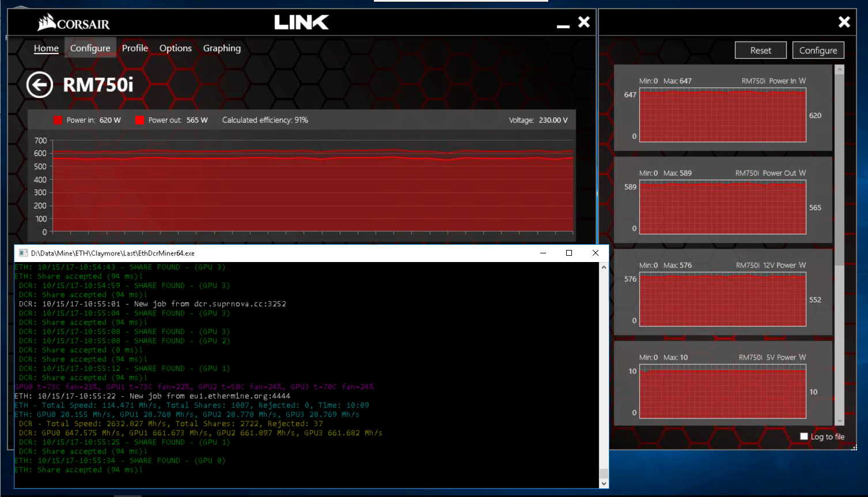Click the Corsair sails logo
Viewport: 868px width, 497px height.
point(46,22)
